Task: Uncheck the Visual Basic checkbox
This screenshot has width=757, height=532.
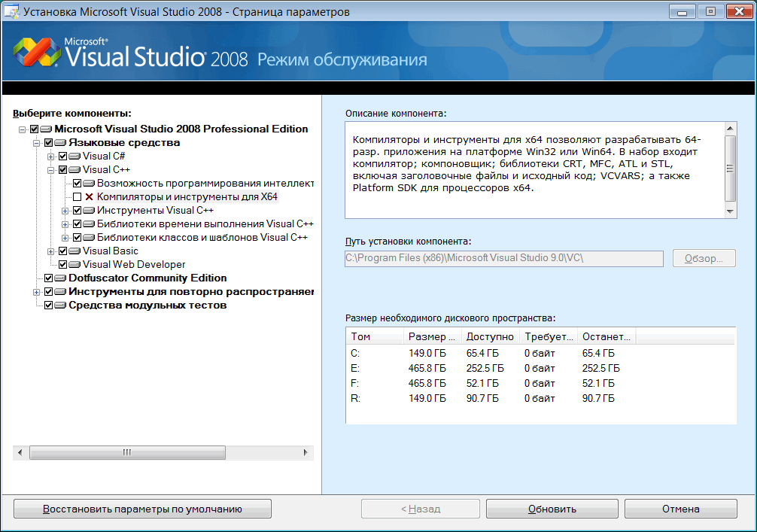Action: point(62,251)
